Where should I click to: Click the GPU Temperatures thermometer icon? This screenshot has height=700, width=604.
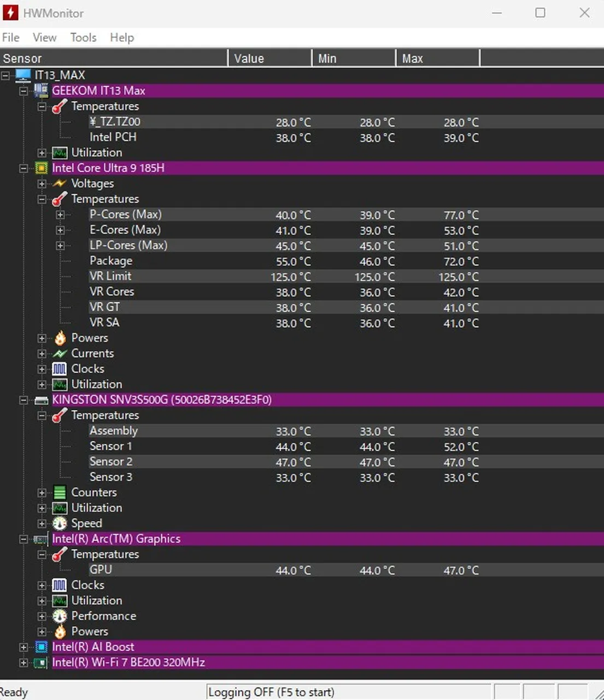pyautogui.click(x=60, y=555)
